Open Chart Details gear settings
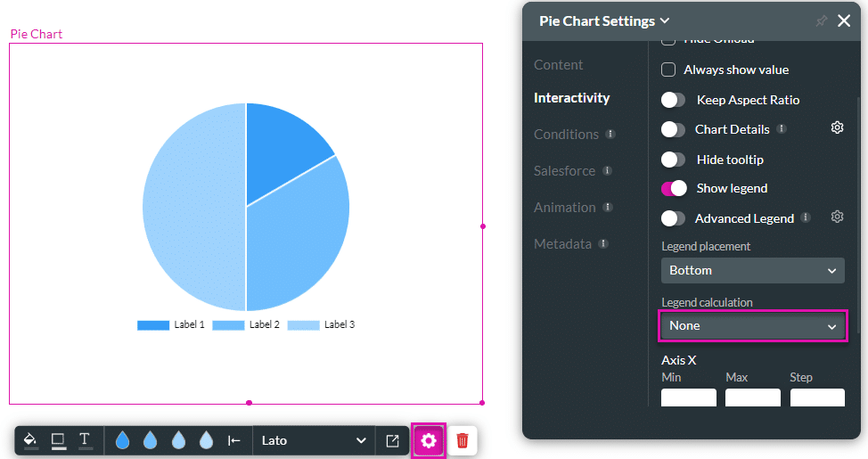 coord(837,128)
